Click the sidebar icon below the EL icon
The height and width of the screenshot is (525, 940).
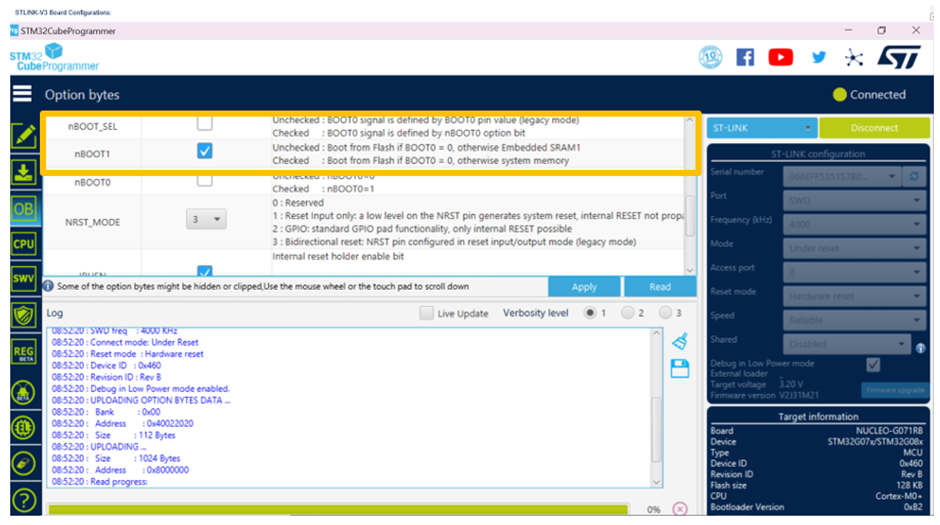[24, 463]
